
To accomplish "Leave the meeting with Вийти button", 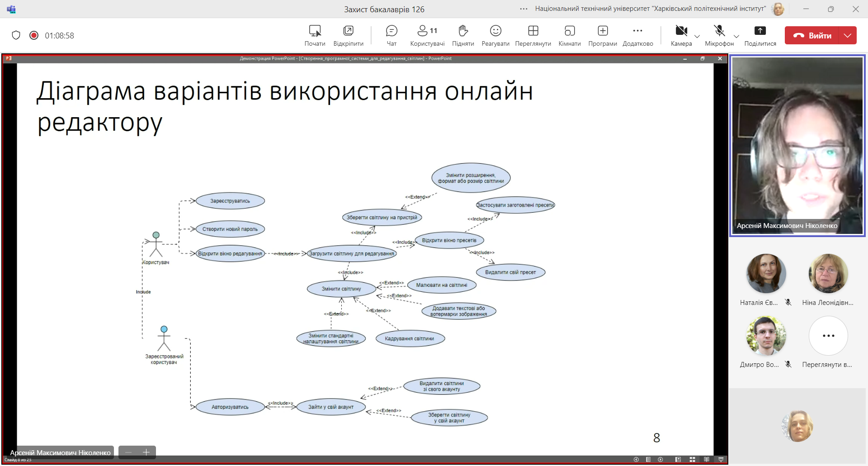I will [812, 35].
